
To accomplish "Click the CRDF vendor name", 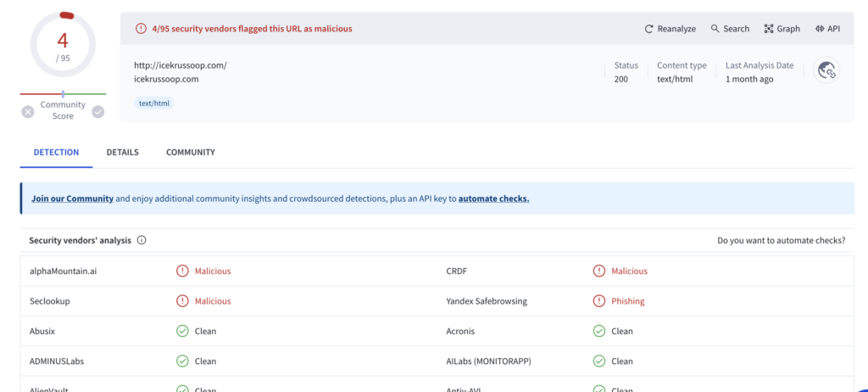I will point(457,272).
